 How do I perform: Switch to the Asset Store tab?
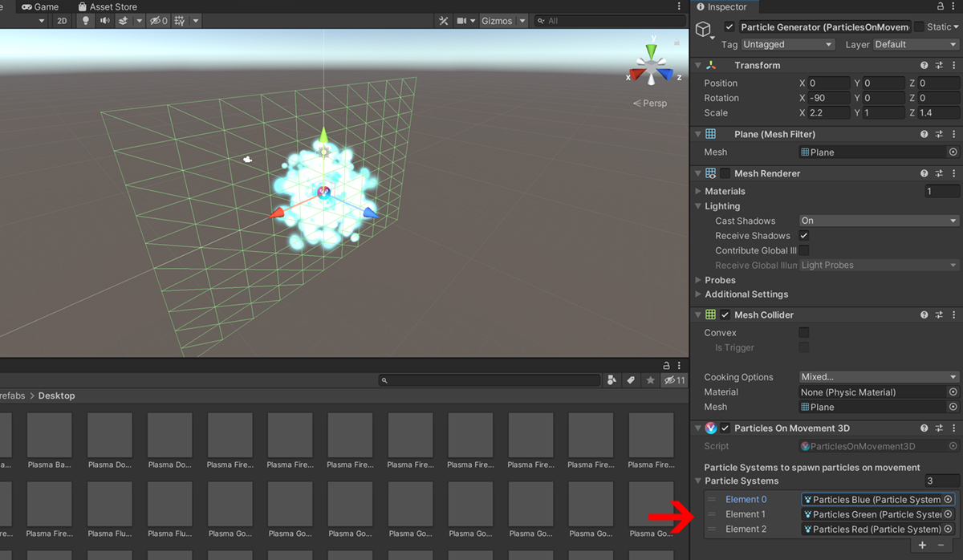point(107,6)
